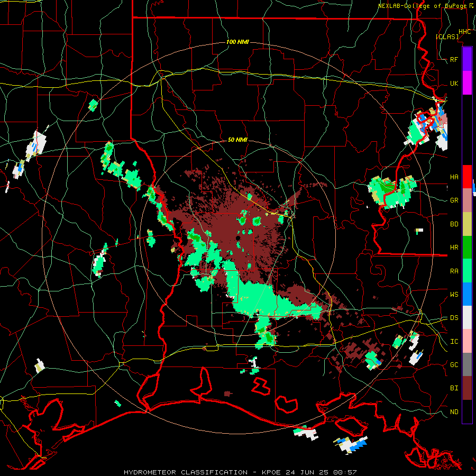Viewport: 476px width, 476px height.
Task: Click the GR legend color swatch
Action: point(467,200)
